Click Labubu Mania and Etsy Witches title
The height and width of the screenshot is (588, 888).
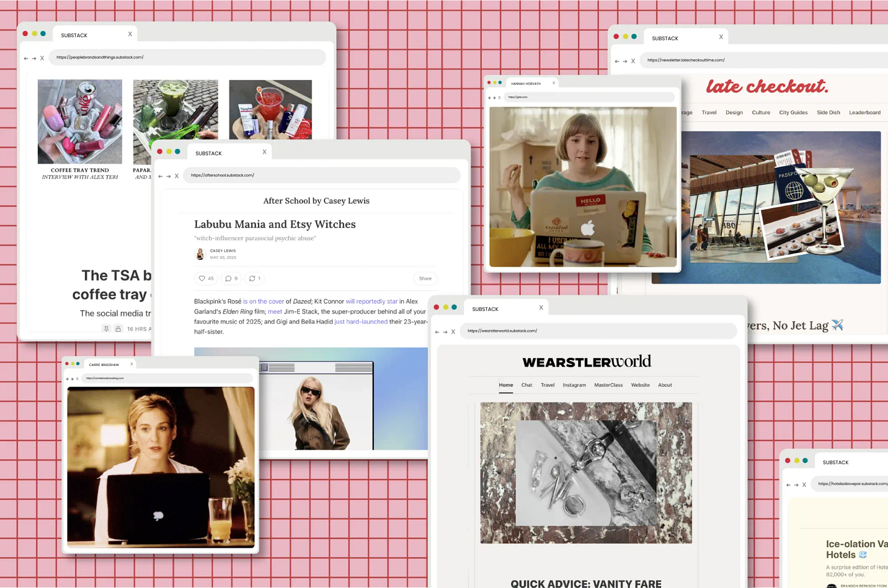pyautogui.click(x=274, y=224)
